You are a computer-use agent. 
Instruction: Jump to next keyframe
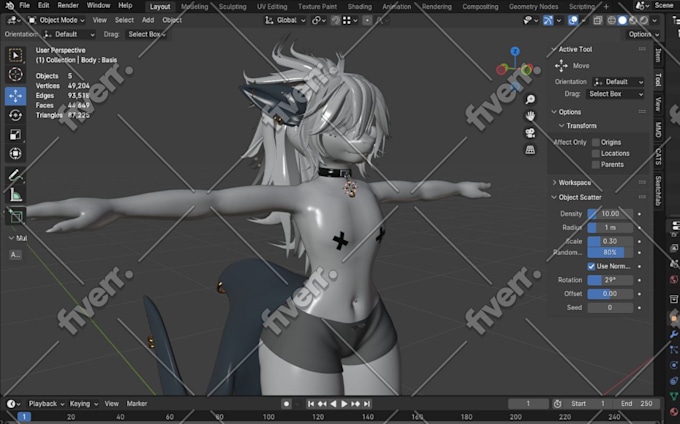[356, 404]
